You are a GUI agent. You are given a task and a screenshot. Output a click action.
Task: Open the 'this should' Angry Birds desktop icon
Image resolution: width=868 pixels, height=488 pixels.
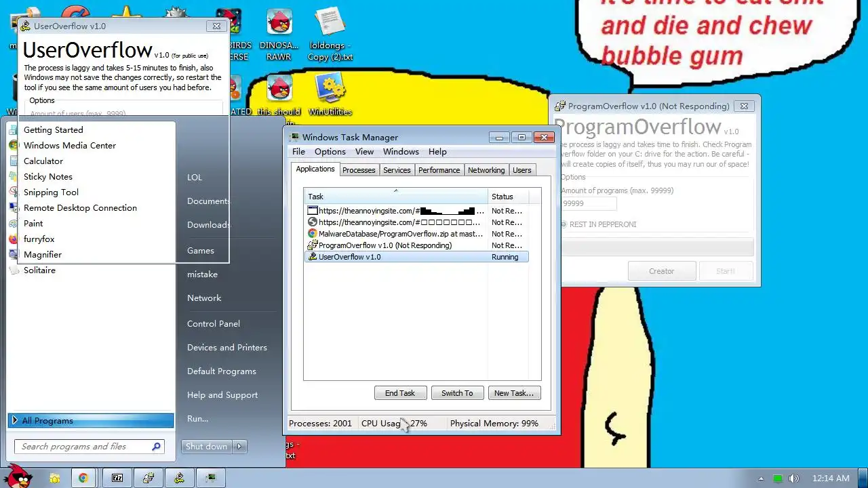(x=279, y=95)
